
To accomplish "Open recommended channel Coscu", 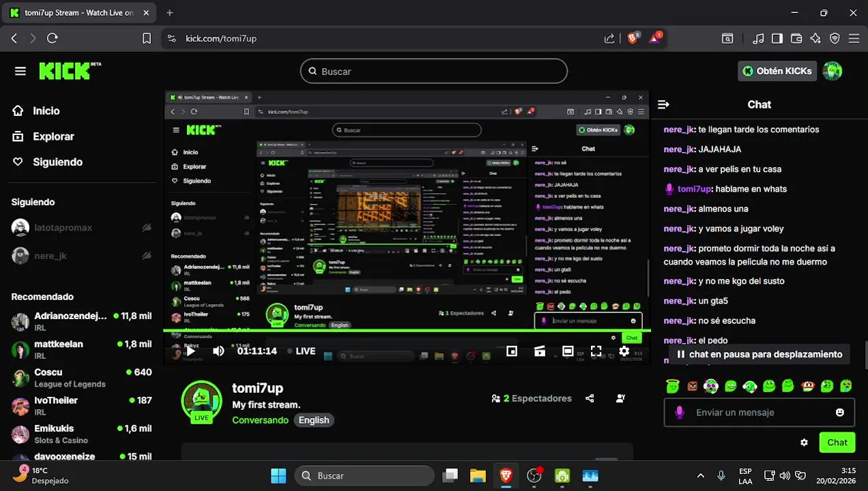I will coord(81,378).
